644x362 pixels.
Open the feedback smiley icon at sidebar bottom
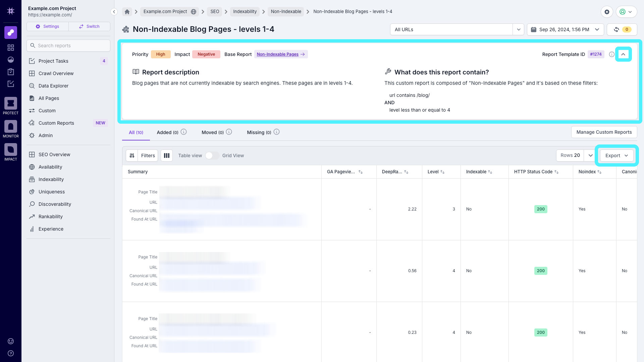[x=10, y=341]
